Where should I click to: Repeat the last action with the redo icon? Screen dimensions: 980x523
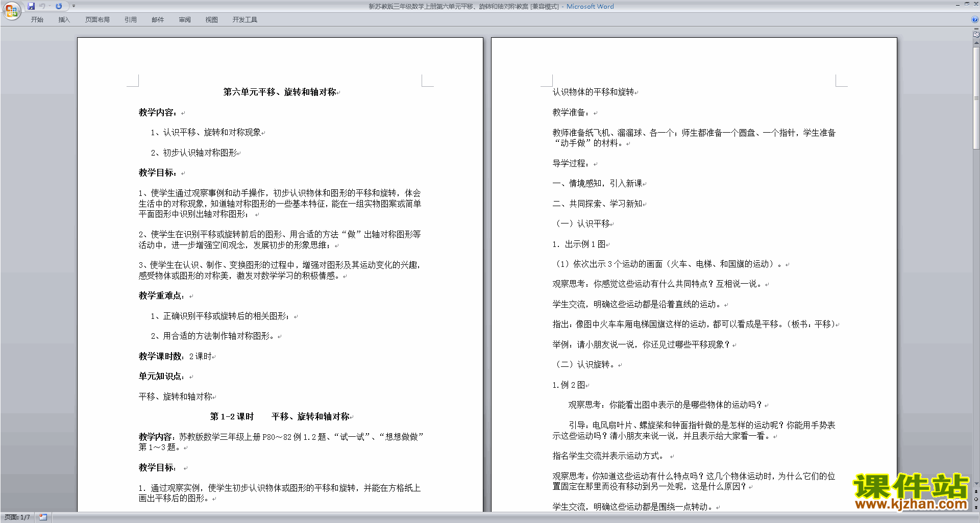click(59, 6)
